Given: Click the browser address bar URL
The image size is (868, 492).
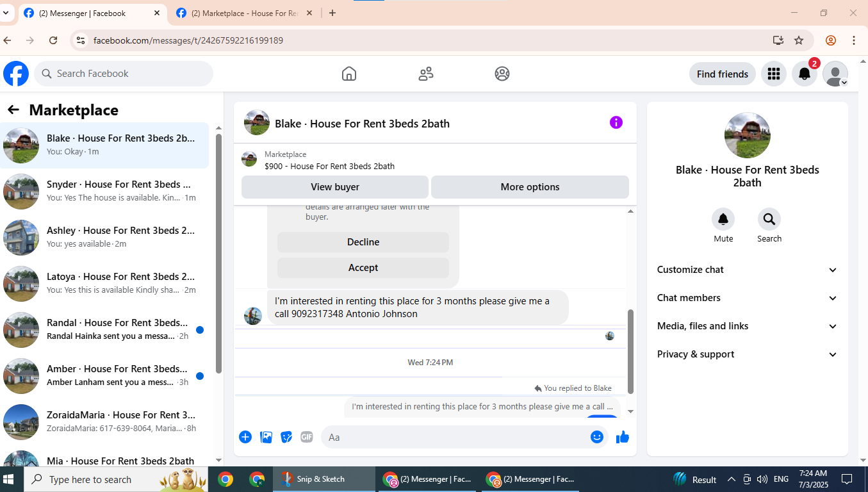Looking at the screenshot, I should click(x=188, y=40).
